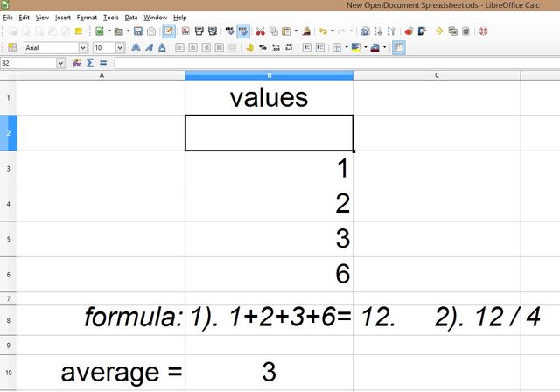Click the formula input line
Viewport: 560px width, 392px height.
pos(337,63)
